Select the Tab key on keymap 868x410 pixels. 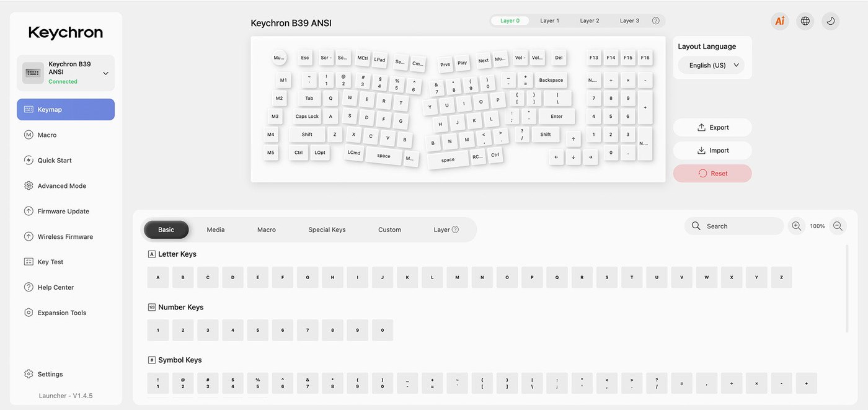tap(309, 98)
